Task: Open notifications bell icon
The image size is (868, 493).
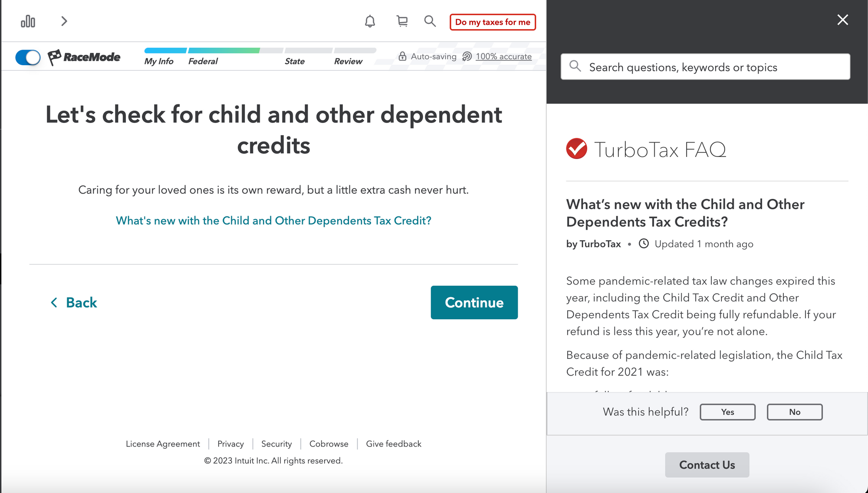Action: [x=370, y=21]
